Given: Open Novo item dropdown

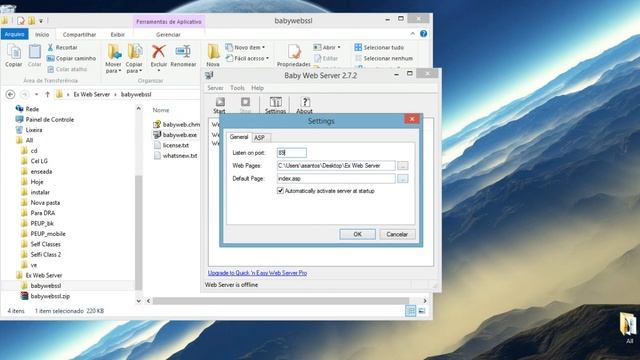Looking at the screenshot, I should point(245,47).
